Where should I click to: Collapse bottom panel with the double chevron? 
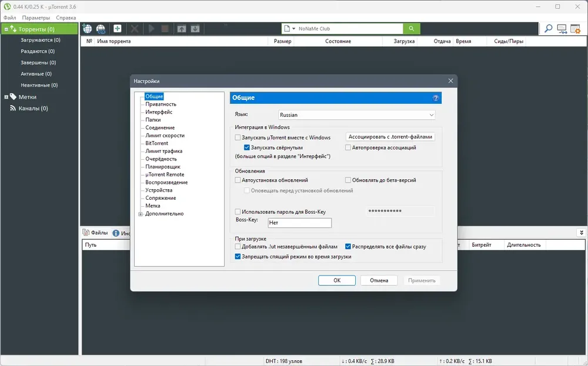point(582,233)
